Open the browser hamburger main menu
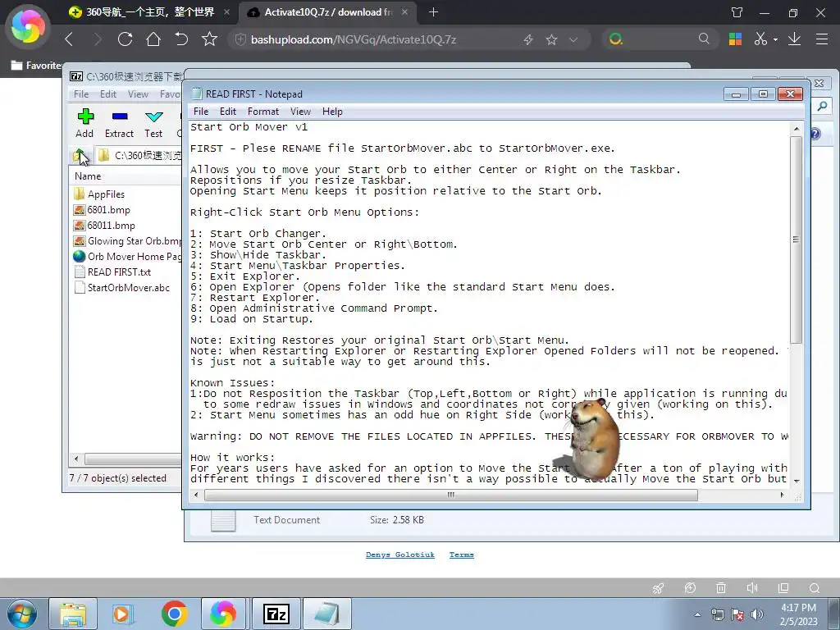 coord(822,39)
